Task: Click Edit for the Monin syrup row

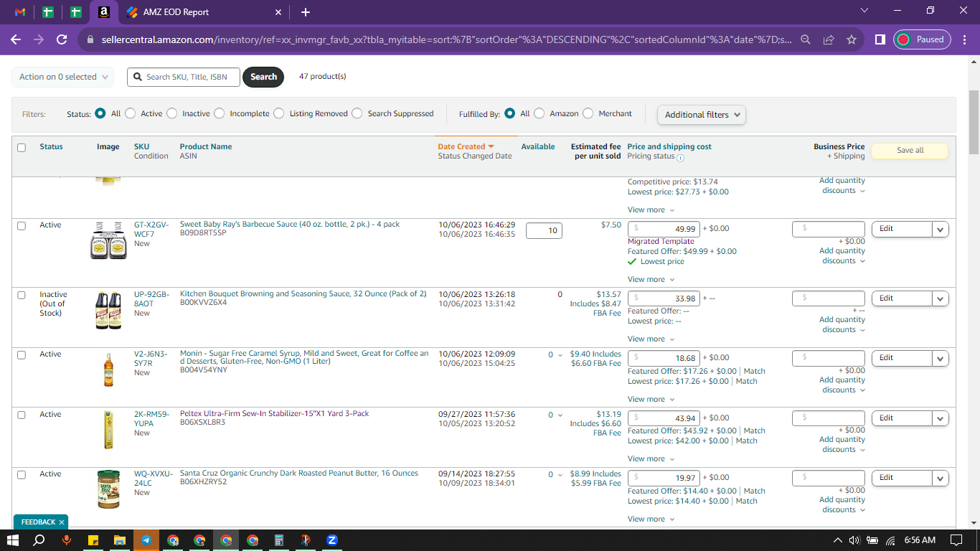Action: click(x=902, y=358)
